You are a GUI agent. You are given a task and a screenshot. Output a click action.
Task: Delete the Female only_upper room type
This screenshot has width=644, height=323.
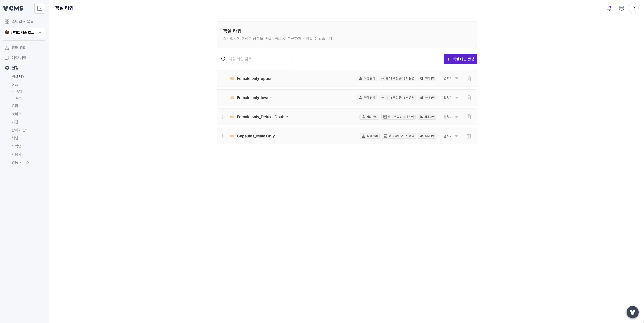(x=469, y=78)
